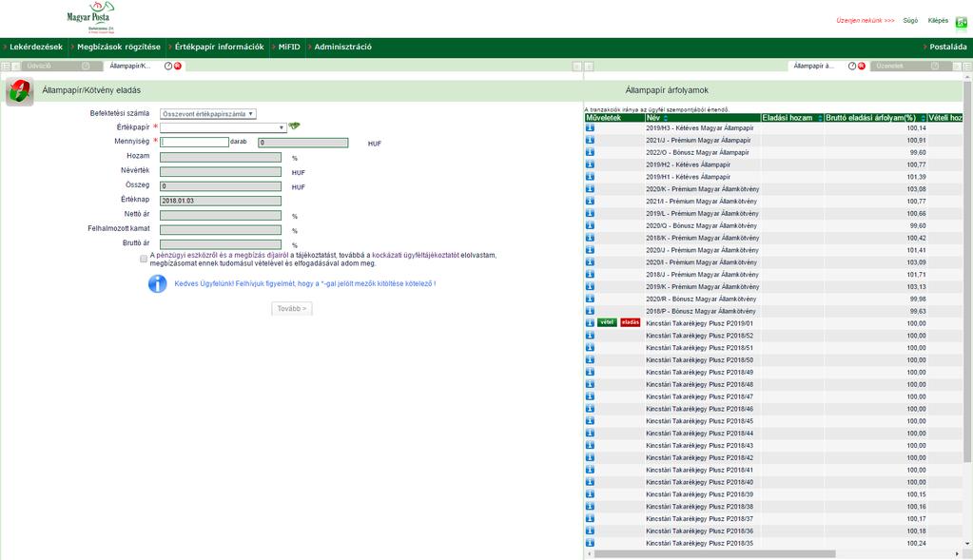Click the Üzenjen nekünk >>> link

(865, 21)
